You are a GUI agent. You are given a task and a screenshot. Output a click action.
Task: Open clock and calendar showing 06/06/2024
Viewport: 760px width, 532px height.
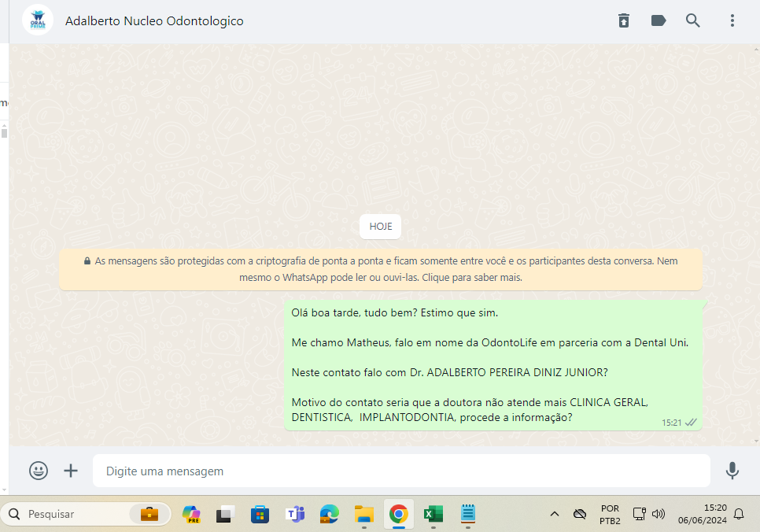702,514
